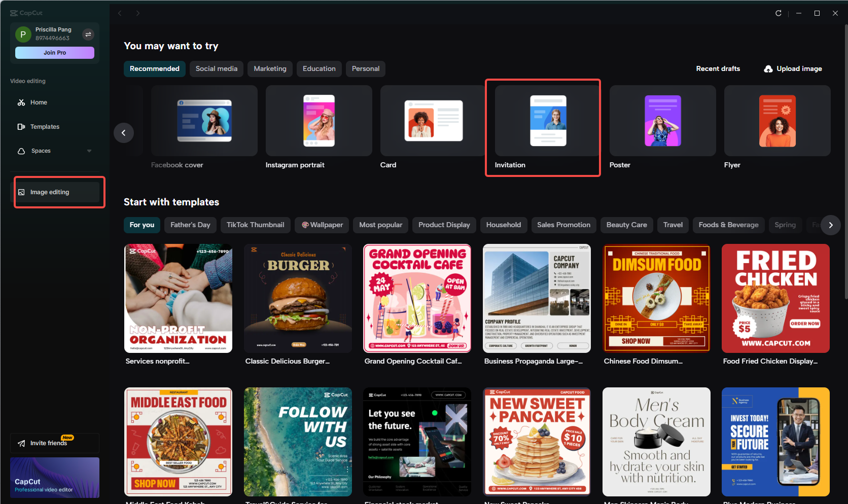Click the left arrow on the formats carousel
Screen dimensions: 848x504
pos(123,132)
